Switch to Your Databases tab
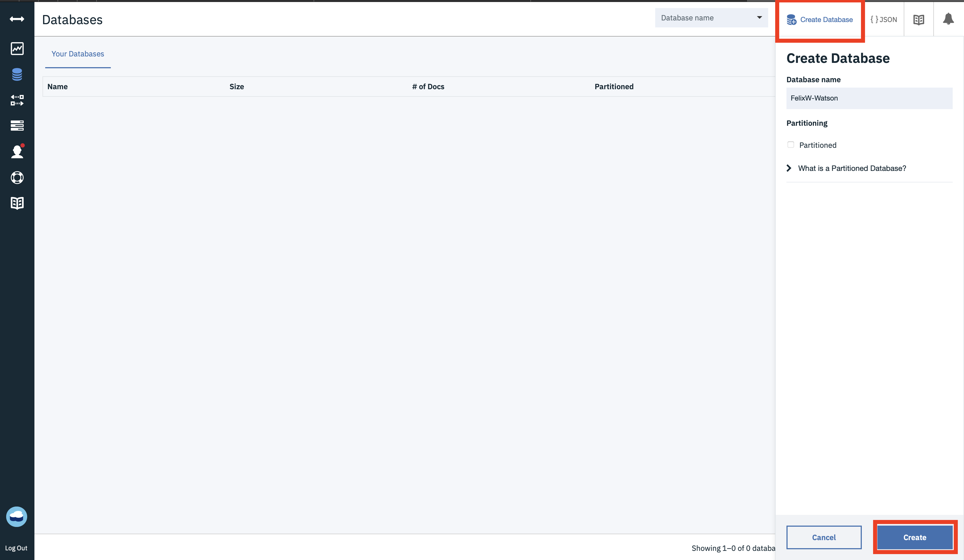Viewport: 964px width, 560px height. (77, 53)
